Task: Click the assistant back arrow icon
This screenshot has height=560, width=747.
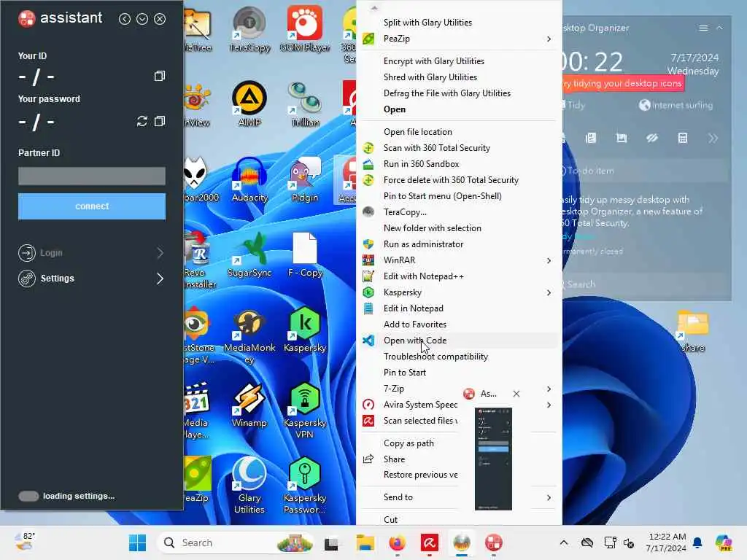Action: click(124, 18)
